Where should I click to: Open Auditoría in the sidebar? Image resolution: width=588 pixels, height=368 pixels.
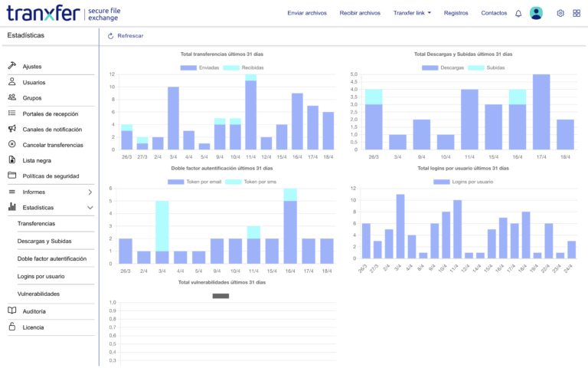[x=34, y=311]
